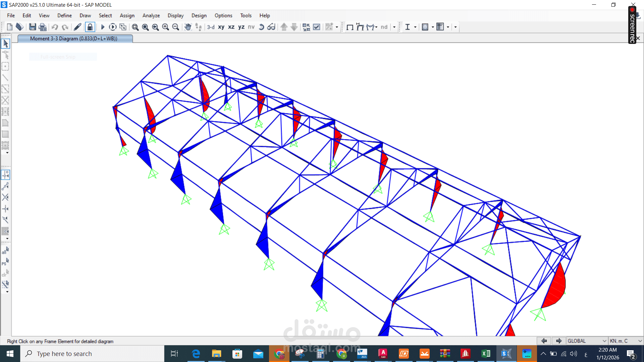Click the Save Model icon

33,27
